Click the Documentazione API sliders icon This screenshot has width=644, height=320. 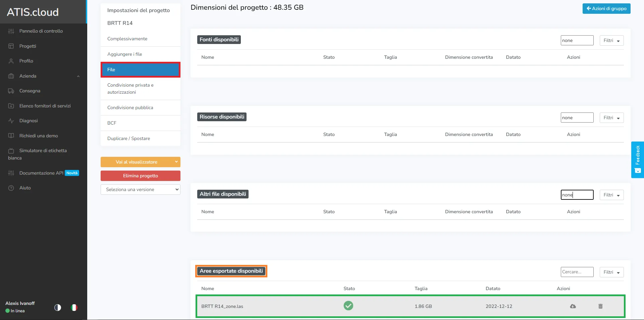click(11, 173)
